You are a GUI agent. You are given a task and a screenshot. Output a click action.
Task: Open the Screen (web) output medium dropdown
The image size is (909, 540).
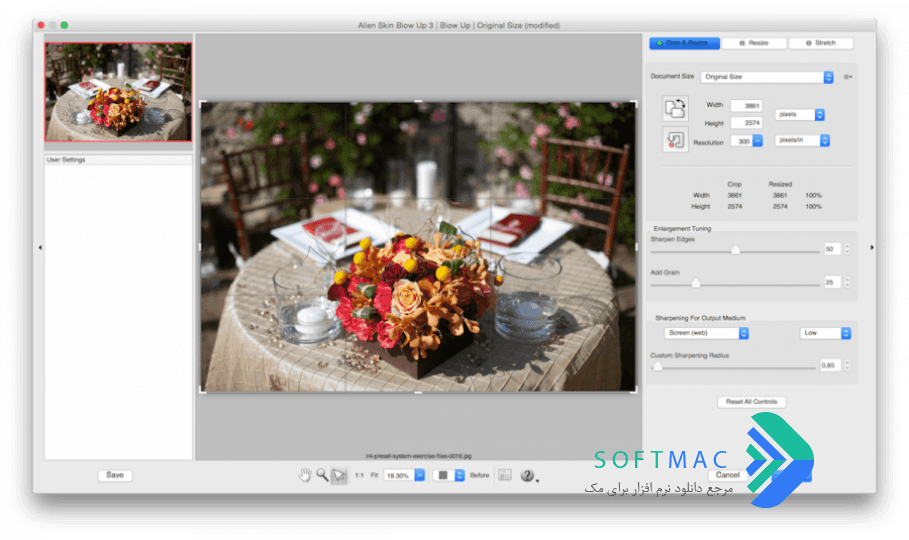(x=706, y=333)
